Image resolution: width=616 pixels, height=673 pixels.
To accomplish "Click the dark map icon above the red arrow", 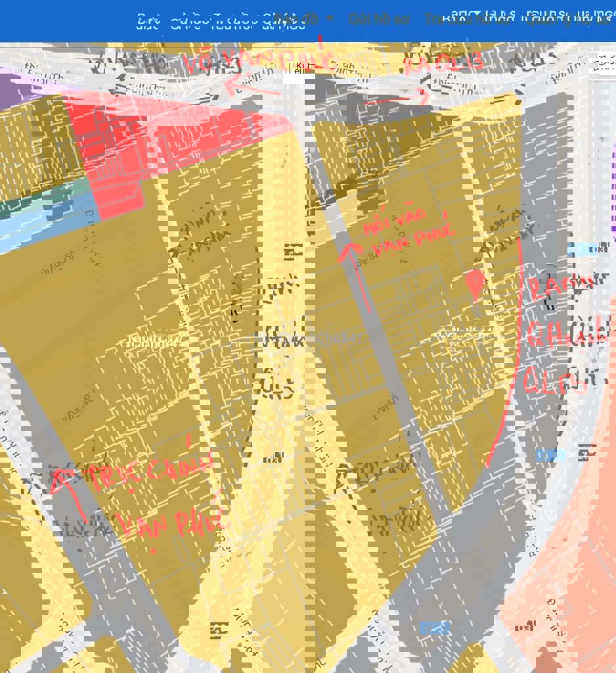I will (294, 251).
